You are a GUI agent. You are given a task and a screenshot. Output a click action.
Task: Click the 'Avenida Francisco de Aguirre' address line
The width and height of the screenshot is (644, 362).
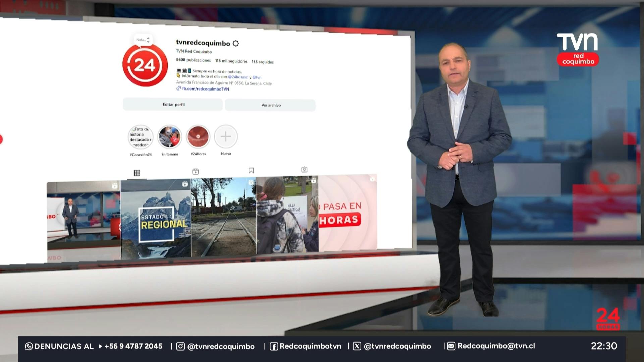pos(224,83)
